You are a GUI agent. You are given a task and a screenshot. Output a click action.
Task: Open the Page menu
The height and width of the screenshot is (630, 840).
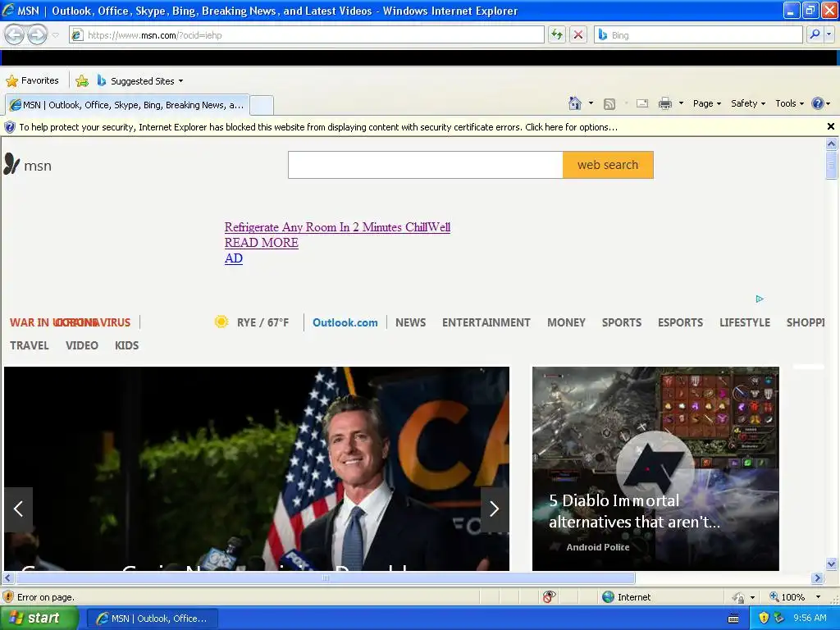(x=706, y=103)
